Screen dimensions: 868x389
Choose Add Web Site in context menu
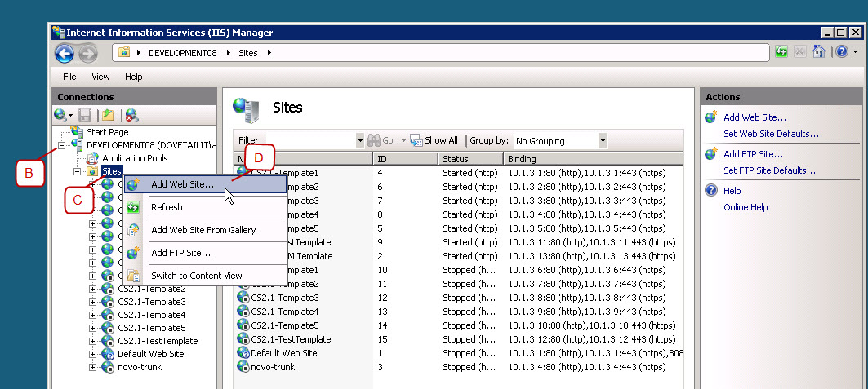point(182,184)
